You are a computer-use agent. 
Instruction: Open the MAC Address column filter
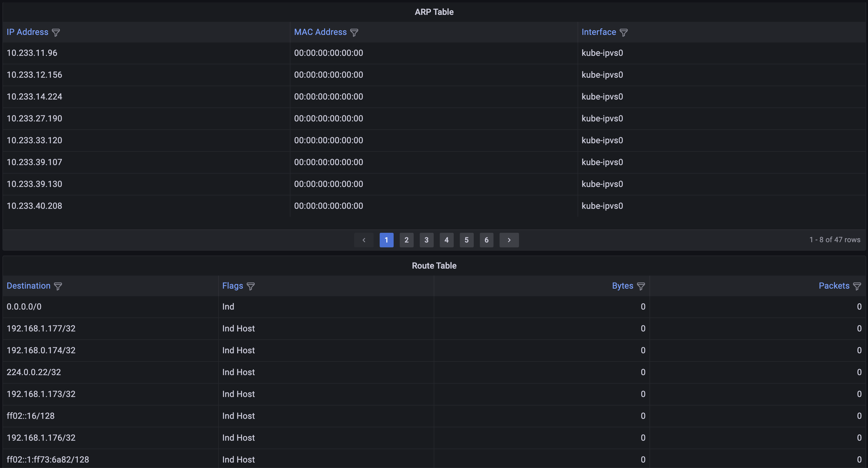point(354,32)
